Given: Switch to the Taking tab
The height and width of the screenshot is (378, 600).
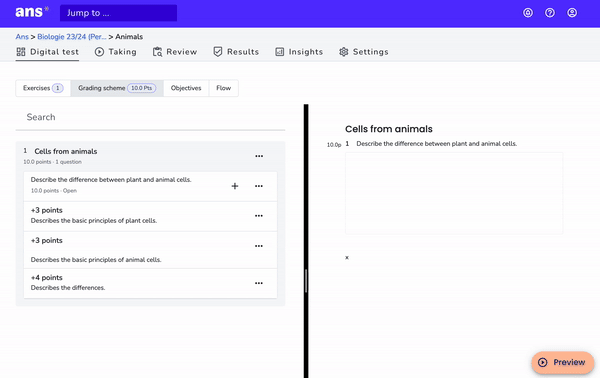Looking at the screenshot, I should pyautogui.click(x=116, y=52).
